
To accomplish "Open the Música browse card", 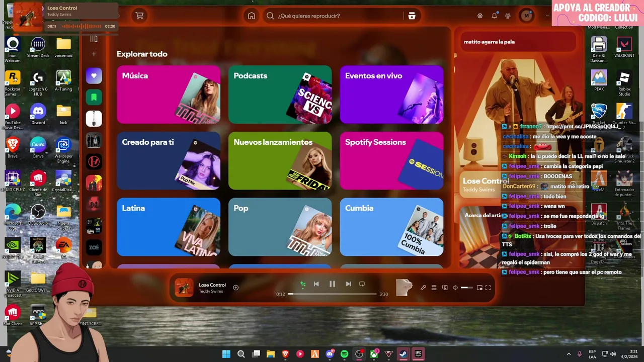I will tap(169, 95).
